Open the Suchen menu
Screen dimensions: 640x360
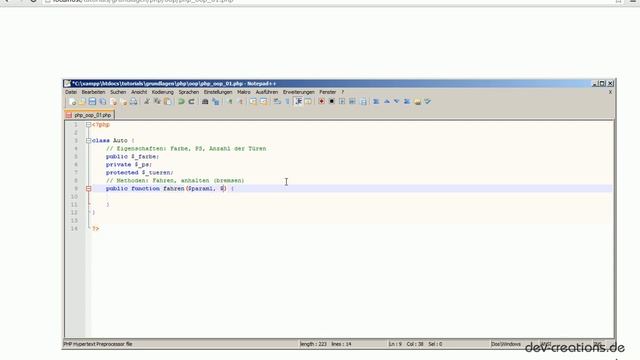[x=118, y=92]
